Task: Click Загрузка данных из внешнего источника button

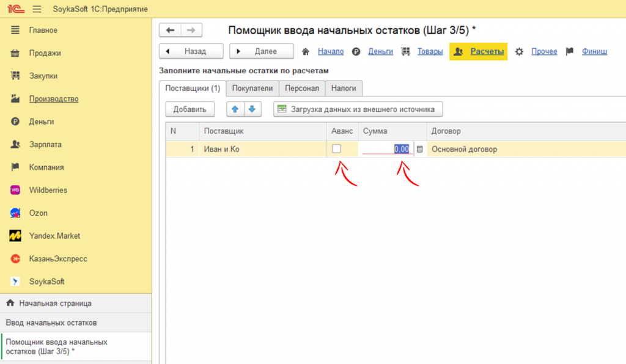Action: 358,109
